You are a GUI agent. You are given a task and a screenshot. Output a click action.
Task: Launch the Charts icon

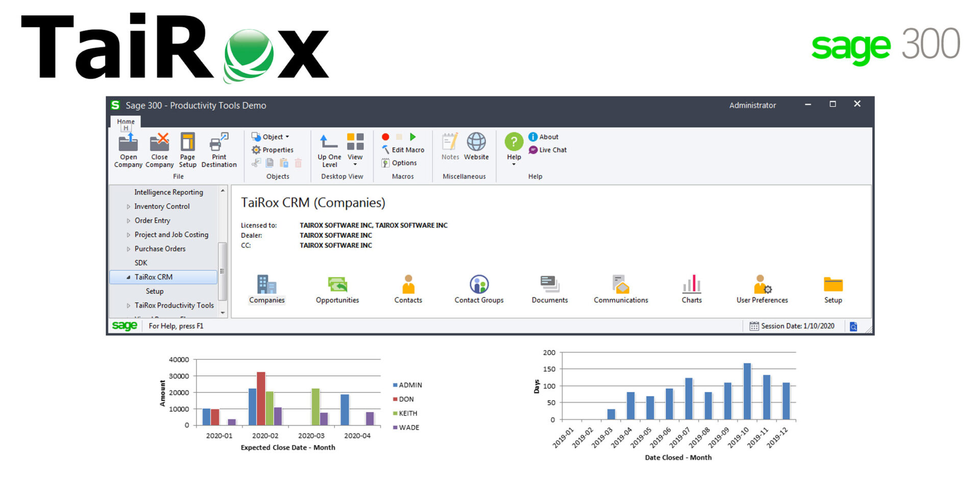coord(692,285)
